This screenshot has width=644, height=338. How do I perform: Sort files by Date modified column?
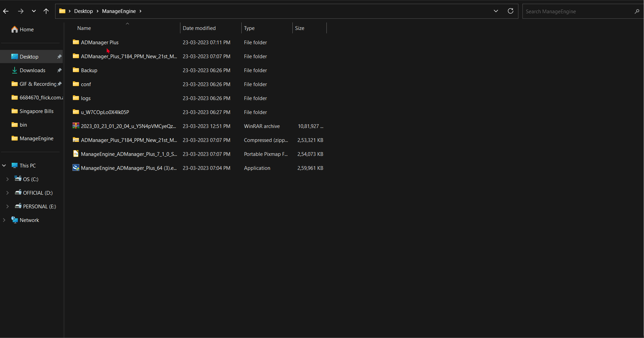[199, 28]
